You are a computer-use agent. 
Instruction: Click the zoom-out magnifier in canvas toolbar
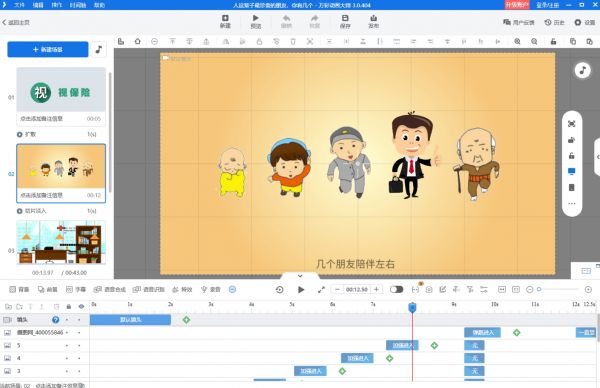534,41
